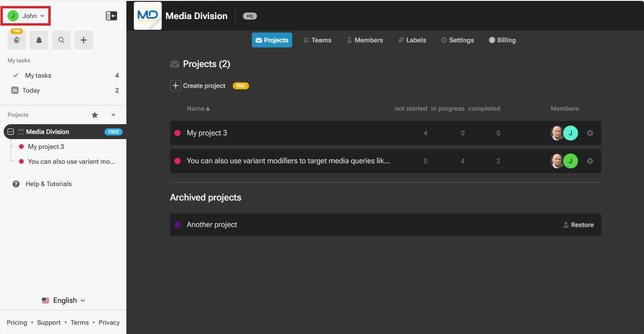Click the plus icon to add new
Screen dimensions: 644x334
click(83, 40)
